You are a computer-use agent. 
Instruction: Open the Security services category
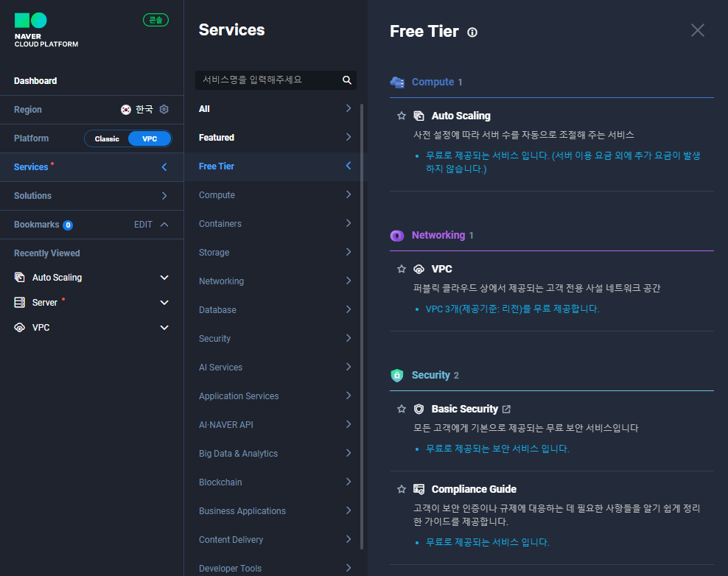click(x=276, y=340)
